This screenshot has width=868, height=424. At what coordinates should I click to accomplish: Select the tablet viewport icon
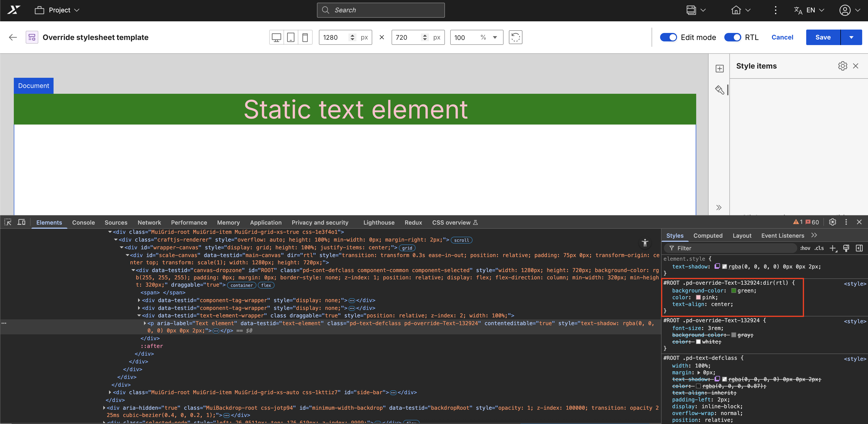tap(291, 37)
